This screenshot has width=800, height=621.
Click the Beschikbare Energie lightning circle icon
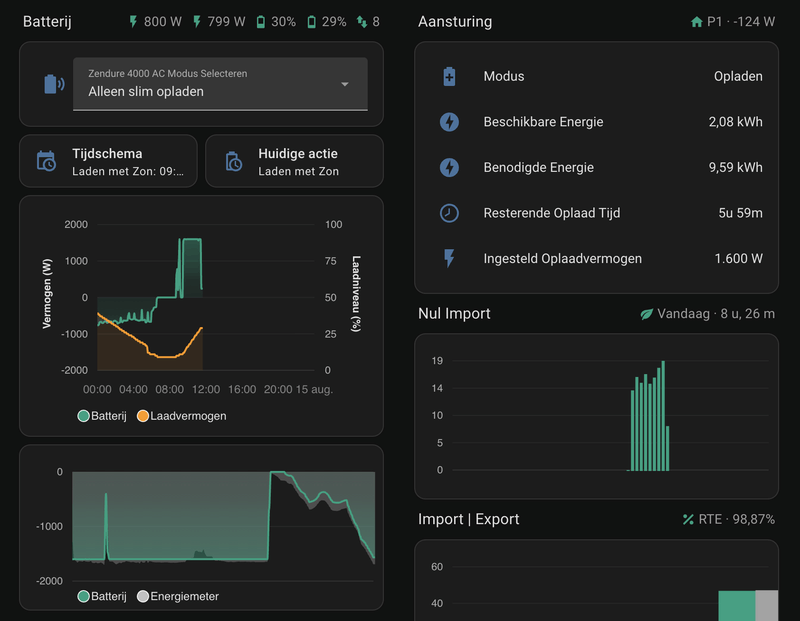click(x=449, y=122)
